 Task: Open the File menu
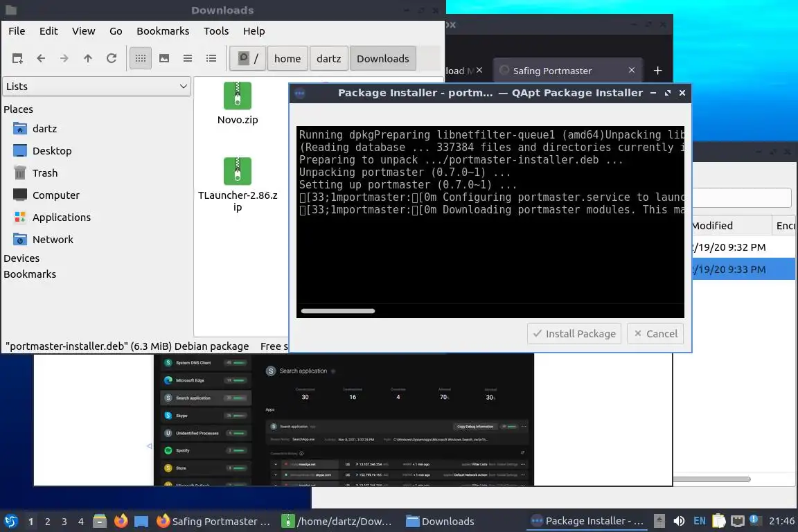pos(17,31)
